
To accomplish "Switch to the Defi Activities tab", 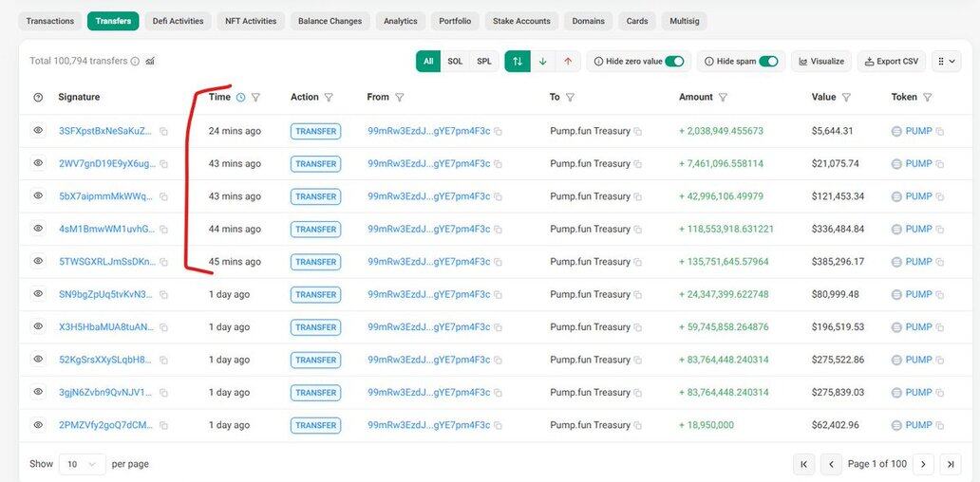I will (179, 21).
